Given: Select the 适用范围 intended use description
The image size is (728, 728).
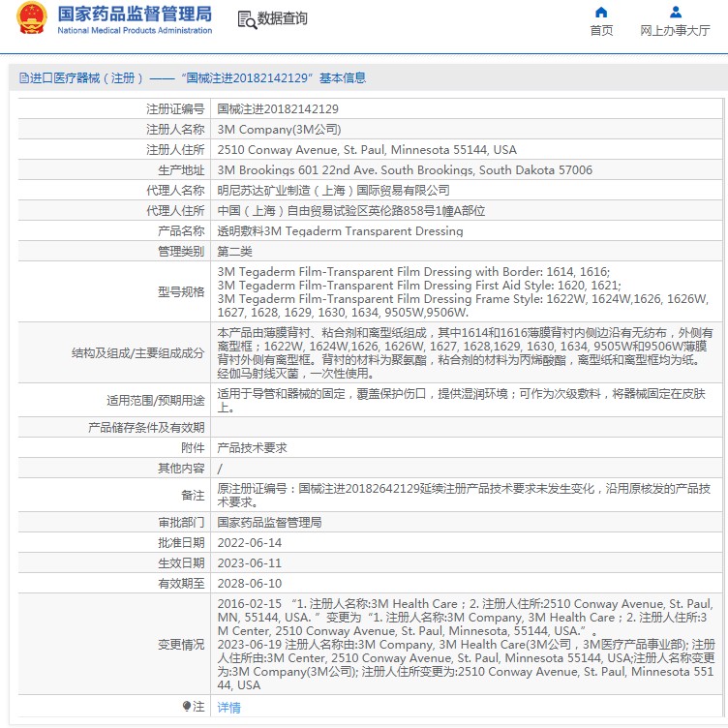Looking at the screenshot, I should [461, 401].
